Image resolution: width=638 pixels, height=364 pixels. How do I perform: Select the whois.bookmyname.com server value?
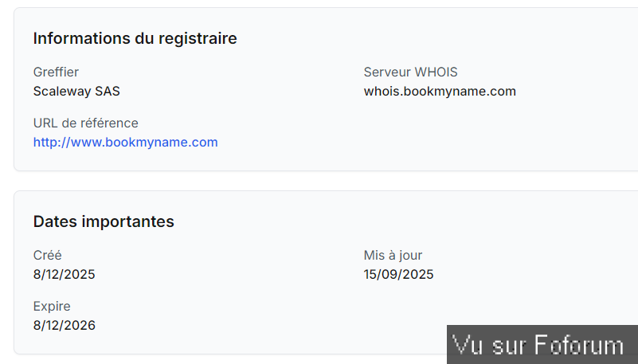pos(440,91)
